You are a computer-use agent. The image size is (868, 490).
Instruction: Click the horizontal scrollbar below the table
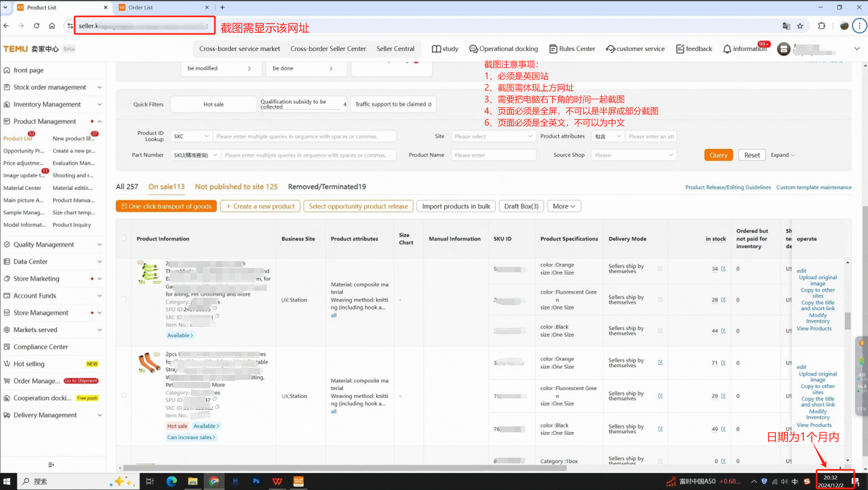(344, 468)
